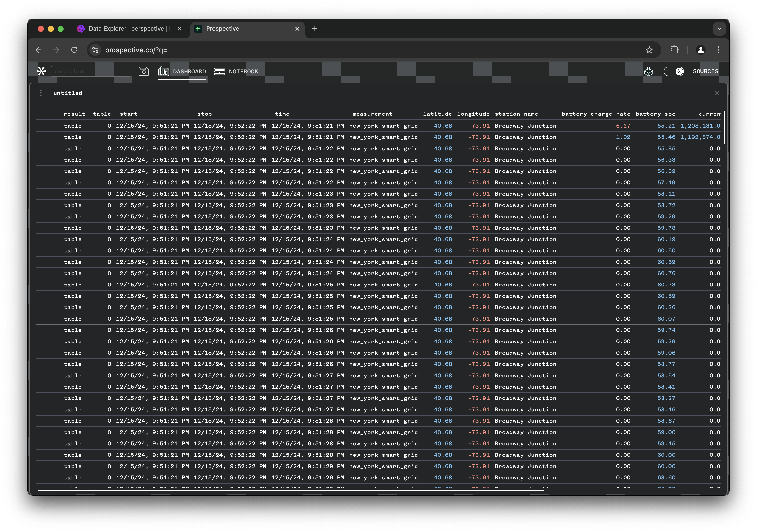The height and width of the screenshot is (532, 757).
Task: Open the Sources panel
Action: tap(705, 71)
